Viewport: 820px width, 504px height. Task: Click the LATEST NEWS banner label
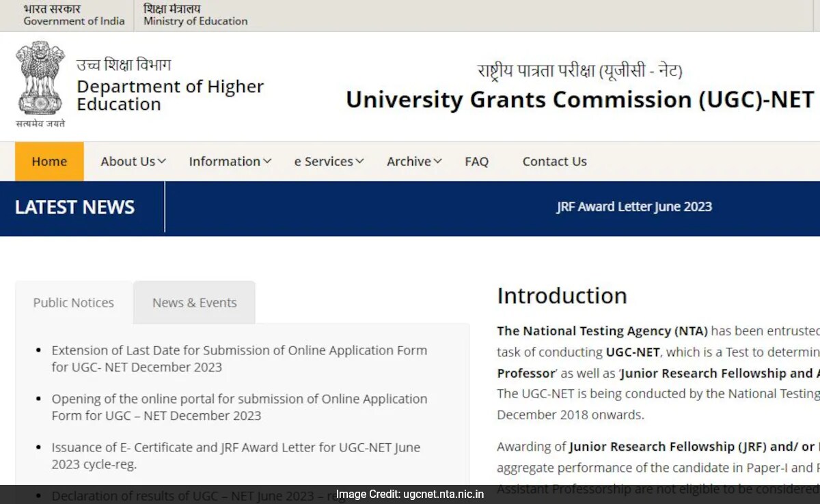[74, 207]
